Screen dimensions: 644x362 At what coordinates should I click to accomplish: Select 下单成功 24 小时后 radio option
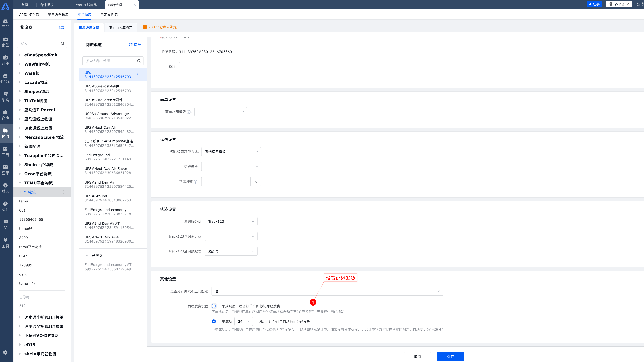[x=214, y=322]
